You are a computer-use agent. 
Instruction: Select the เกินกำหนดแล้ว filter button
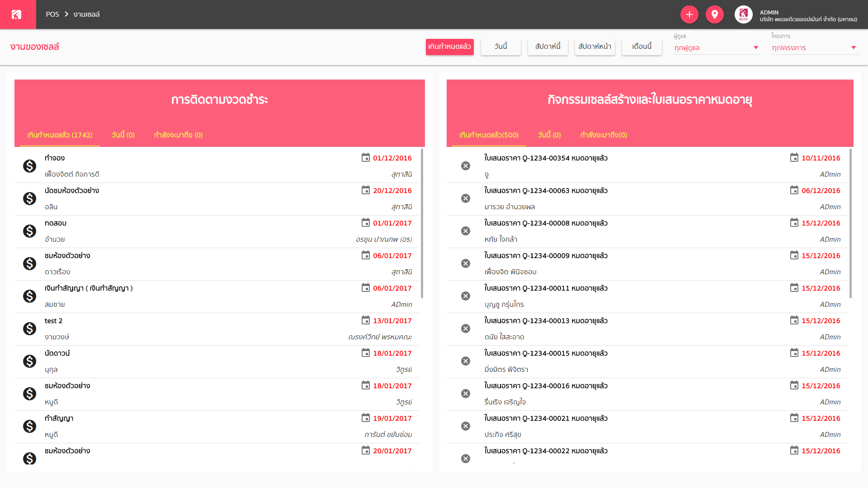pos(449,47)
